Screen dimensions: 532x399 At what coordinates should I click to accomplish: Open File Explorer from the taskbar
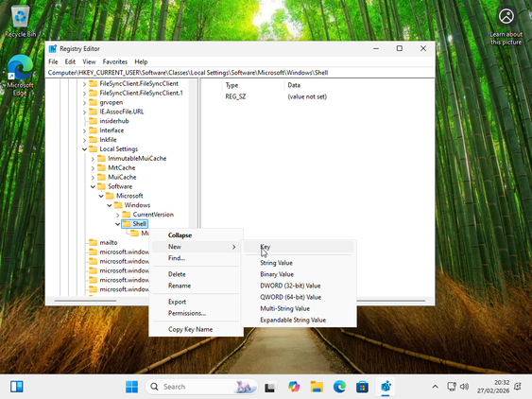(x=317, y=387)
